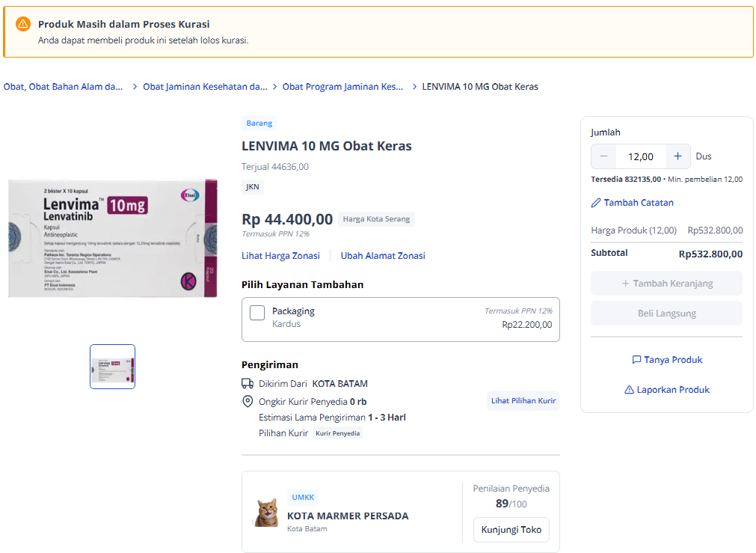Click the plus quantity stepper button
This screenshot has height=553, width=756.
point(677,156)
